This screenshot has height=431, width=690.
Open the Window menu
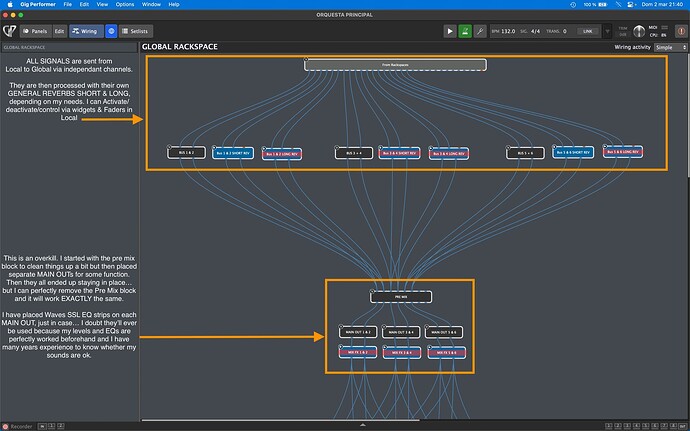(151, 4)
